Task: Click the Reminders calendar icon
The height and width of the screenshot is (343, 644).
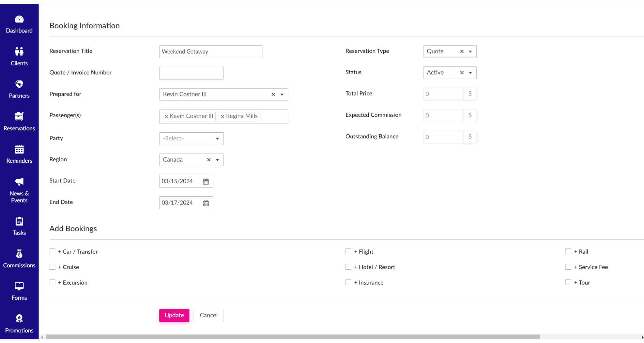Action: (19, 149)
